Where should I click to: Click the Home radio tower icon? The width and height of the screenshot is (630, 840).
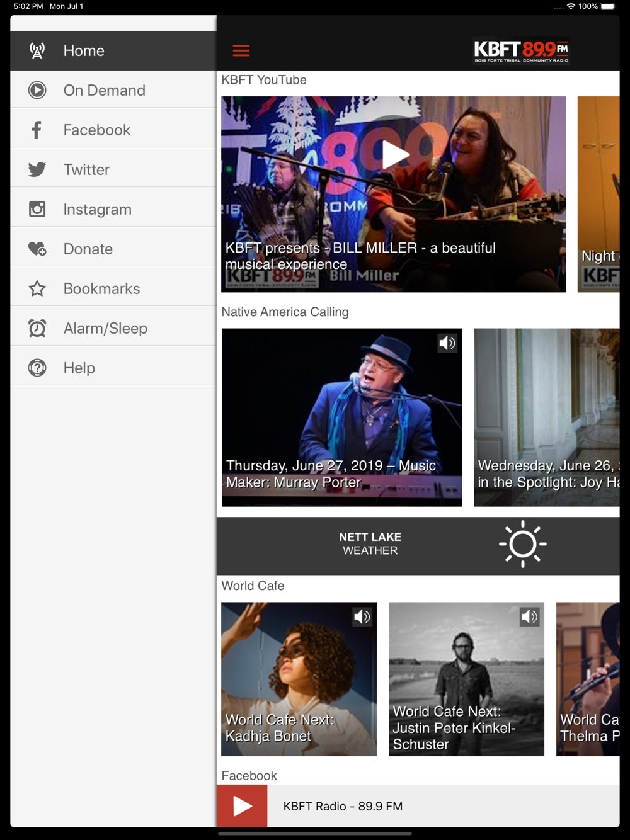(37, 50)
